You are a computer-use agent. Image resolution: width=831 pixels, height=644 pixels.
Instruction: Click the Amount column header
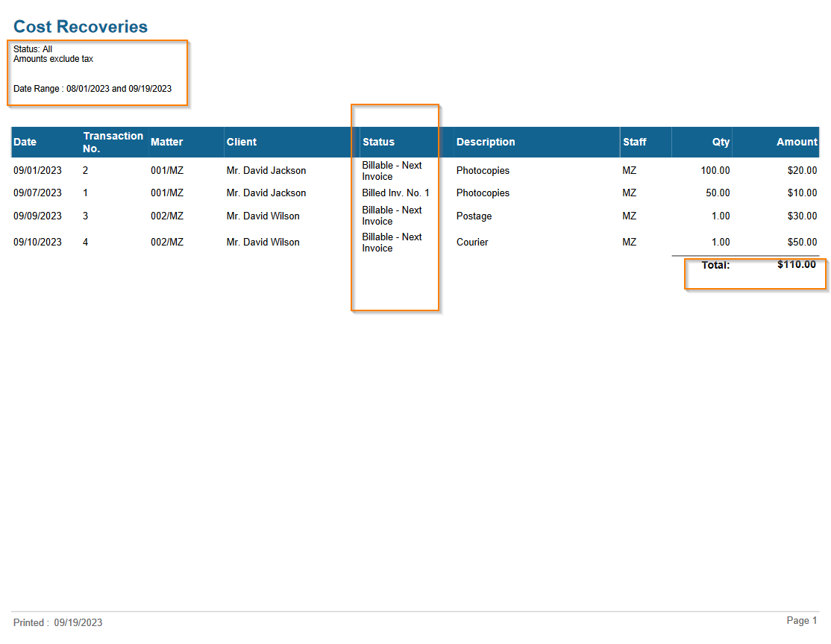(x=797, y=142)
